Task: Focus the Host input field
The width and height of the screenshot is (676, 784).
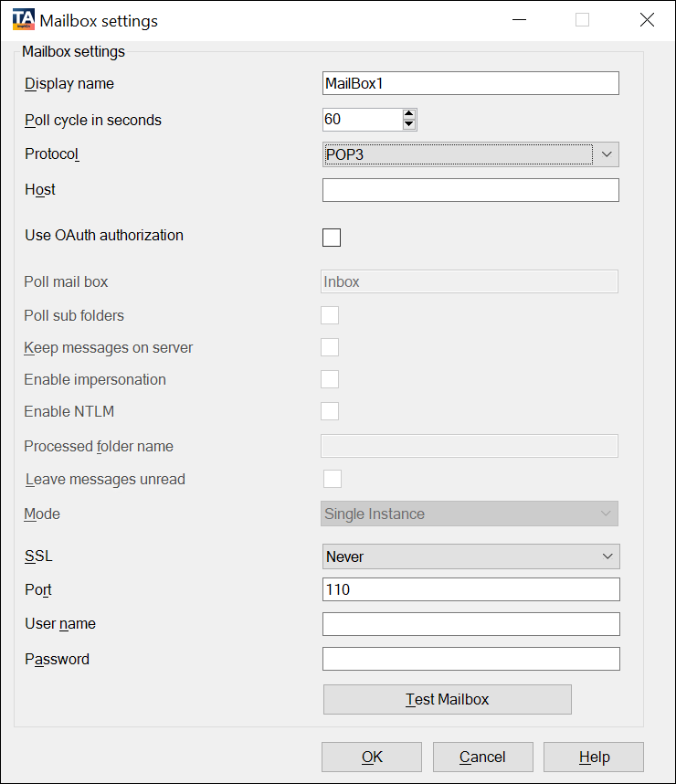Action: click(x=470, y=190)
